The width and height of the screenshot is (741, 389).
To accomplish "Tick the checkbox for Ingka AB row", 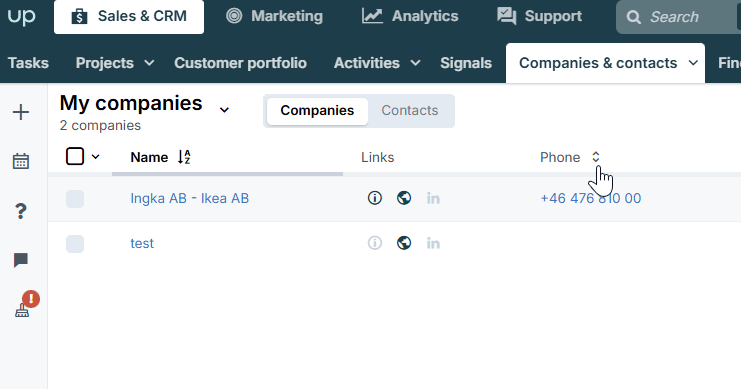I will [x=75, y=199].
